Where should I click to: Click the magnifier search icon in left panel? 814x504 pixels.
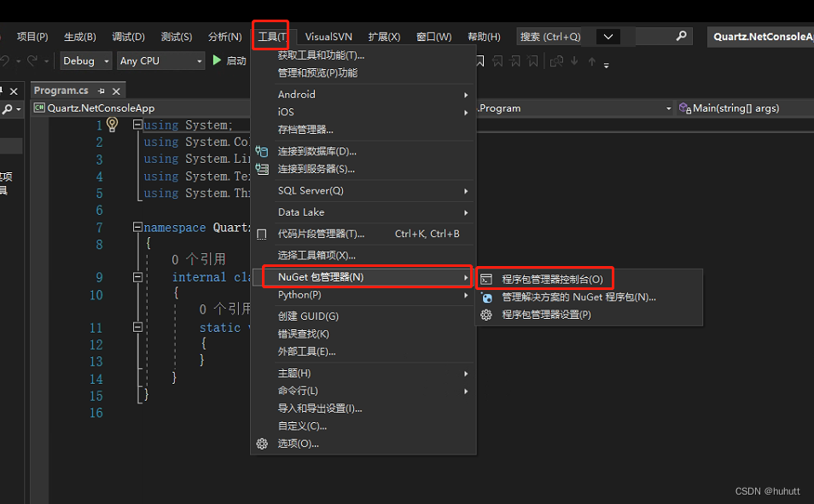pos(7,109)
